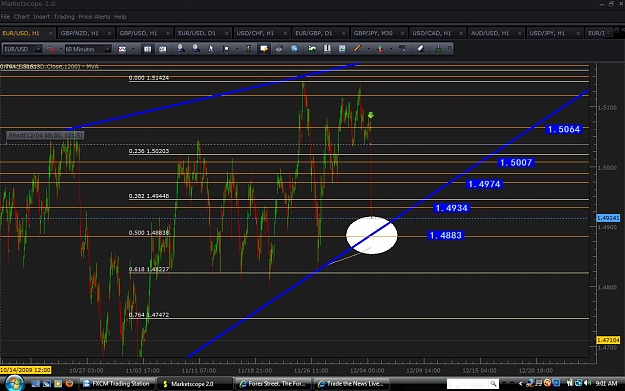Open the Trading menu
This screenshot has height=391, width=625.
click(x=64, y=17)
